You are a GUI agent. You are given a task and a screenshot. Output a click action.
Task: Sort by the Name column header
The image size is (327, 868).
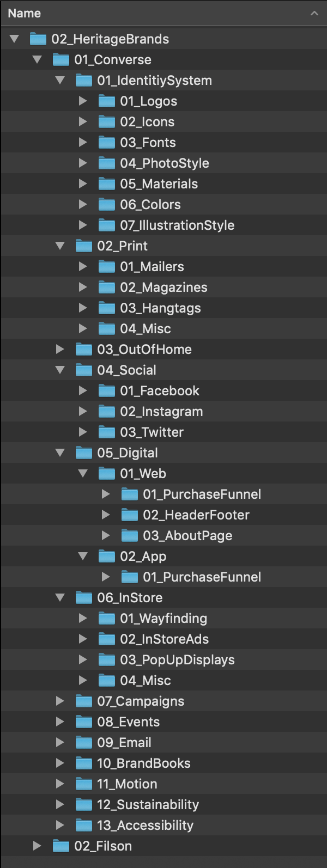tap(25, 13)
